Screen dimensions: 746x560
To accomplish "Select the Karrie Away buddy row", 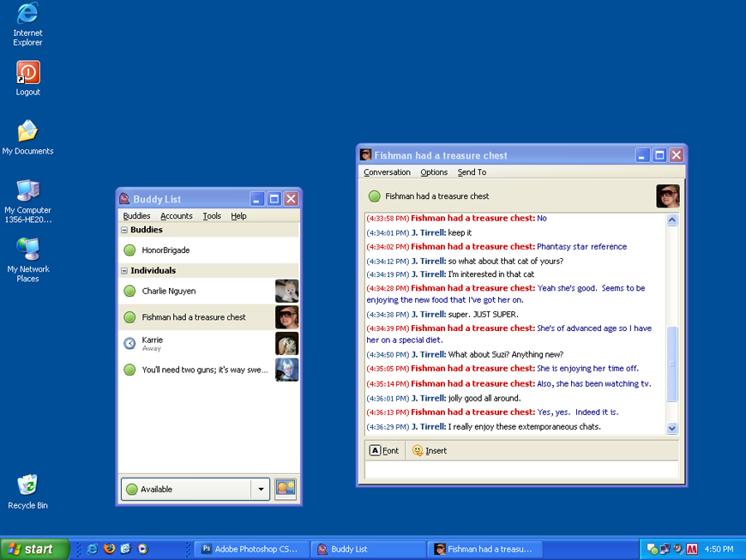I will click(209, 344).
